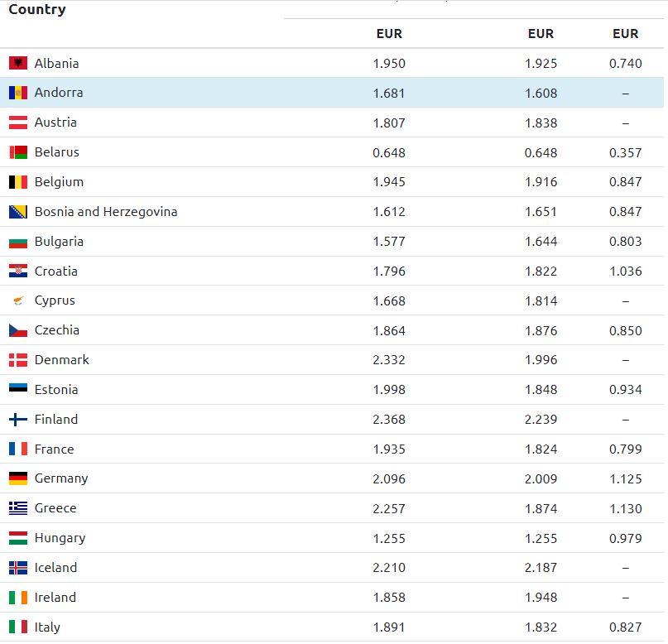Select the Estonia 1.998 price cell
This screenshot has width=668, height=644.
click(x=389, y=390)
